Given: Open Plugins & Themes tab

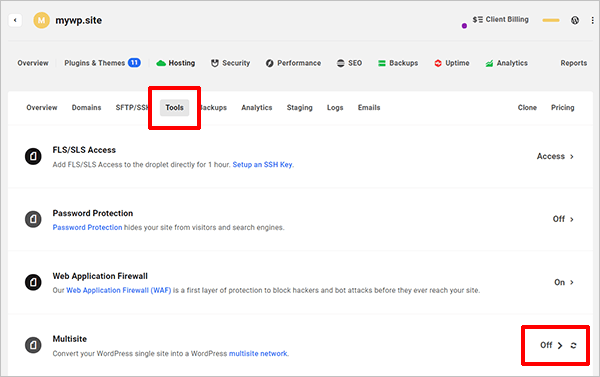Looking at the screenshot, I should point(95,63).
